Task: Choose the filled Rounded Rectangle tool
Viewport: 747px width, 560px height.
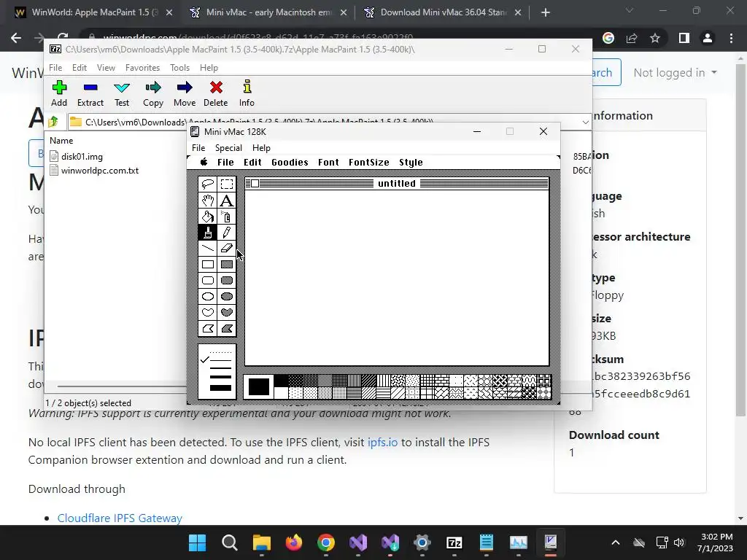Action: tap(227, 281)
